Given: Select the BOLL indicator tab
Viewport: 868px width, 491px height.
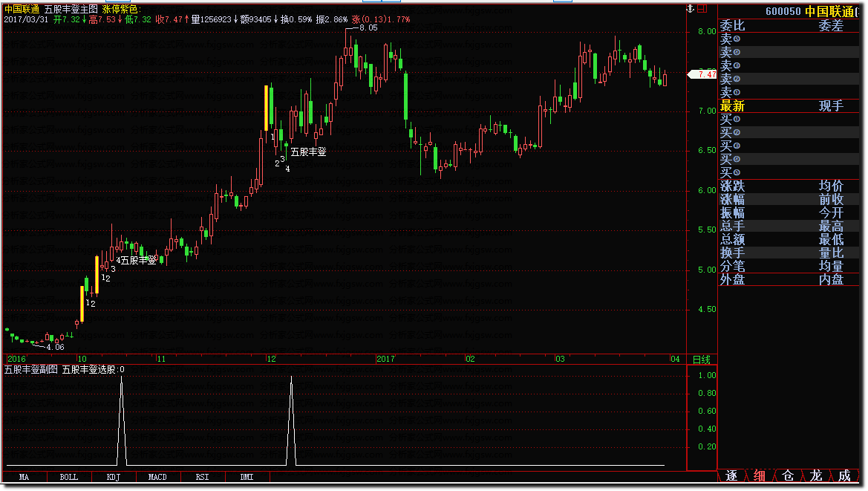Looking at the screenshot, I should coord(68,477).
